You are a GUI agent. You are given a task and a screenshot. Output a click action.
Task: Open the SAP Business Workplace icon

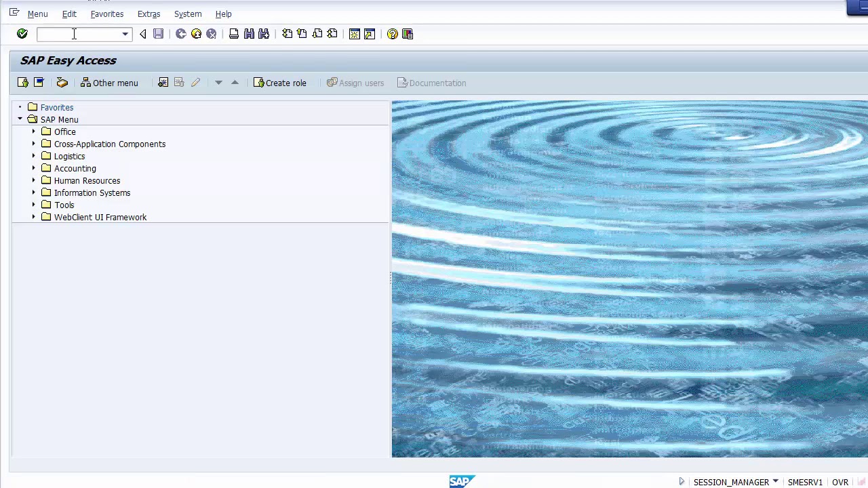pos(62,83)
